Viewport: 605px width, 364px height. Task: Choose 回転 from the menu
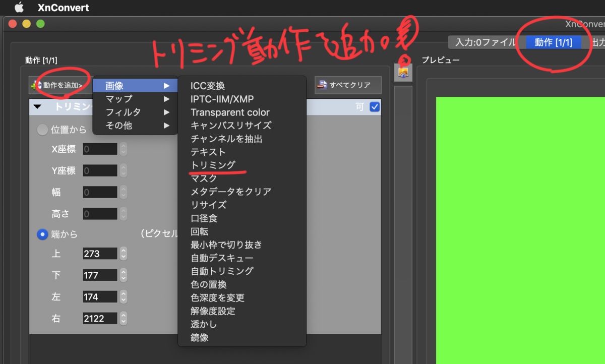click(242, 231)
